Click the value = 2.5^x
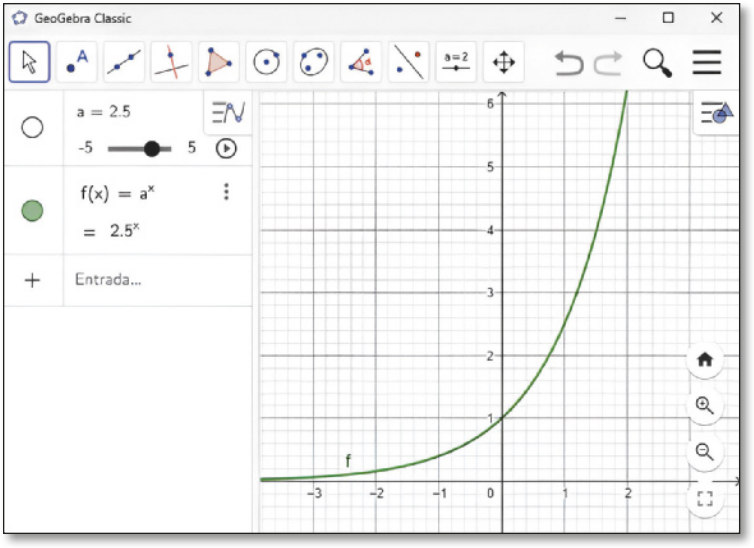This screenshot has width=754, height=548. coord(112,231)
